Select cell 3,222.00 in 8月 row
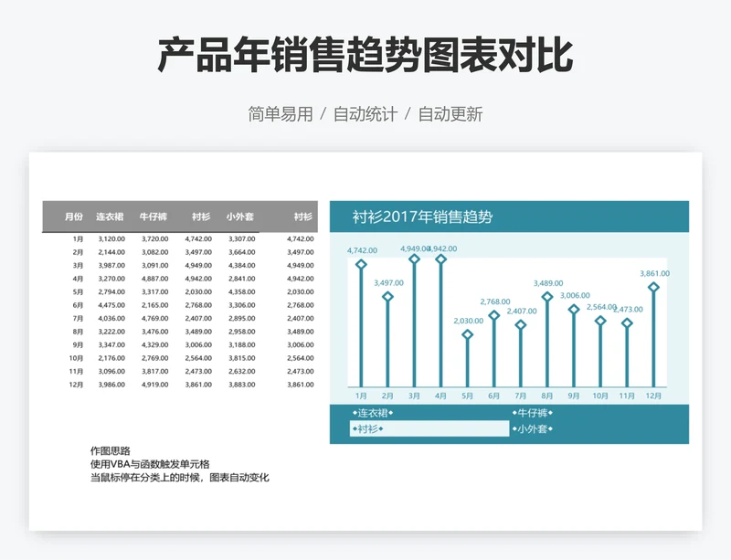The width and height of the screenshot is (731, 560). pyautogui.click(x=111, y=332)
